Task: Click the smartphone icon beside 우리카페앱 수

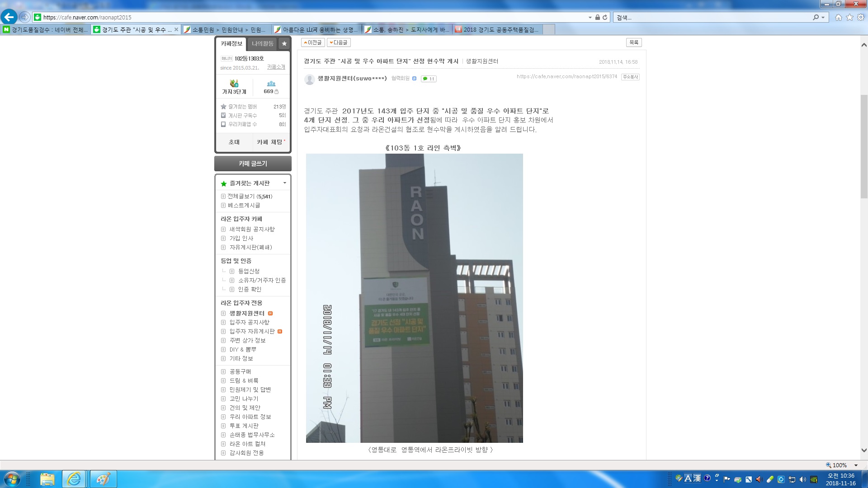Action: tap(223, 125)
